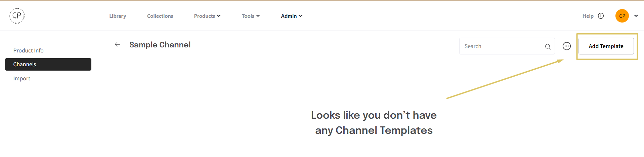Open the Import section in the sidebar
This screenshot has height=157, width=644.
(22, 78)
